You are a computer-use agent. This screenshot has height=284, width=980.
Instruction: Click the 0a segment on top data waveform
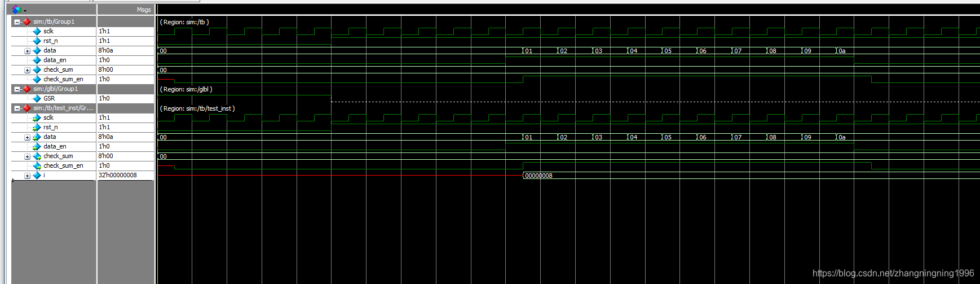click(842, 51)
